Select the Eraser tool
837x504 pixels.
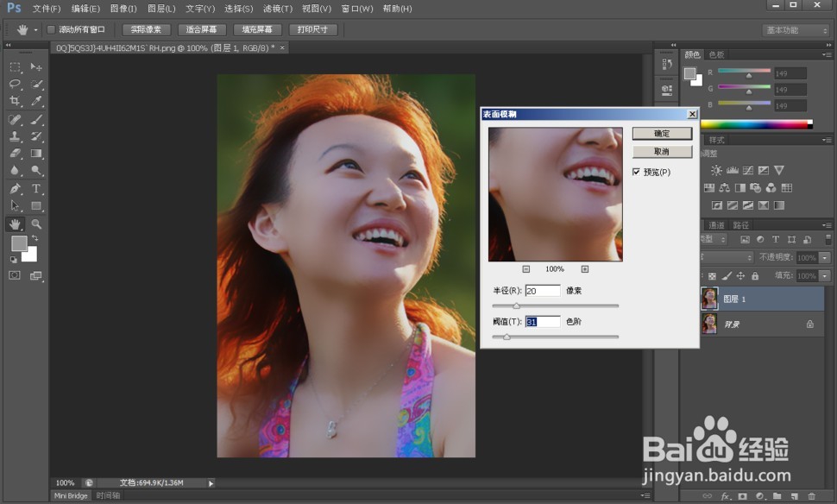15,154
